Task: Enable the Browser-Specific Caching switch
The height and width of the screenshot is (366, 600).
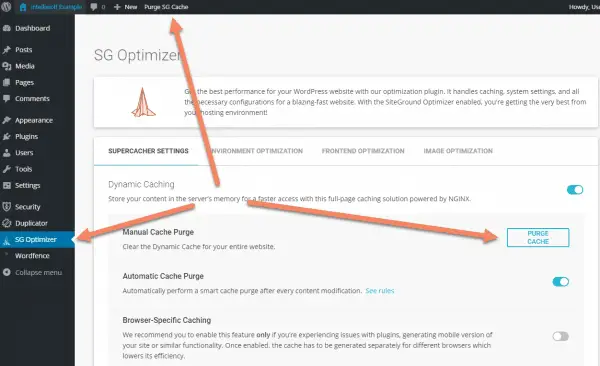Action: [x=561, y=336]
